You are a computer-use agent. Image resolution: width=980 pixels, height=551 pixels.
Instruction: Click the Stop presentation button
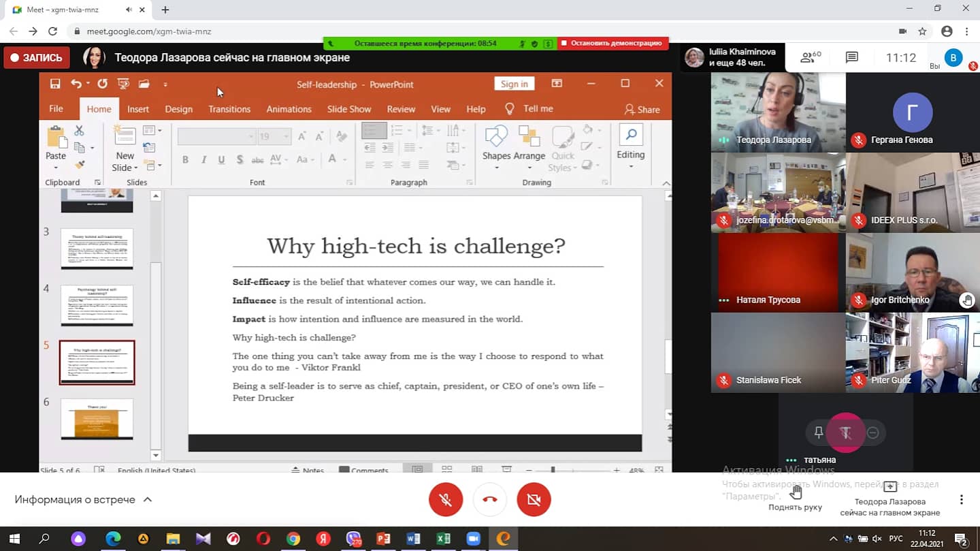pyautogui.click(x=614, y=43)
